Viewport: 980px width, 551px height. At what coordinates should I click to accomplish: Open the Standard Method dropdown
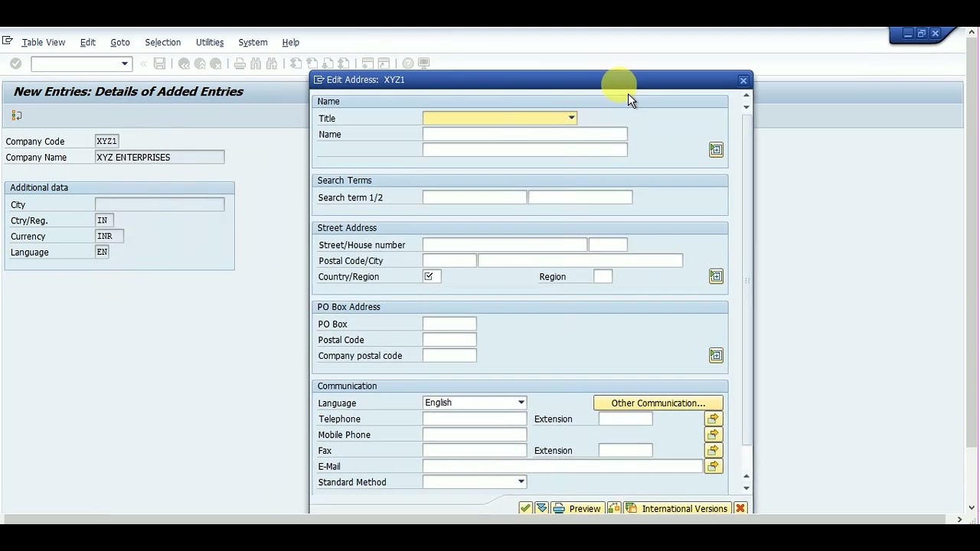click(x=521, y=482)
